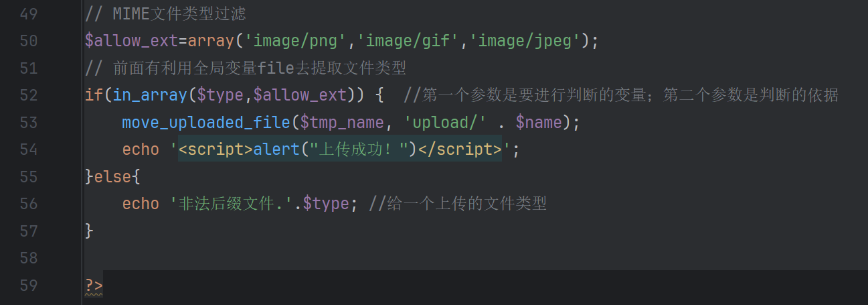This screenshot has width=868, height=305.
Task: Click the MIME文件类型过滤 comment
Action: coord(166,13)
